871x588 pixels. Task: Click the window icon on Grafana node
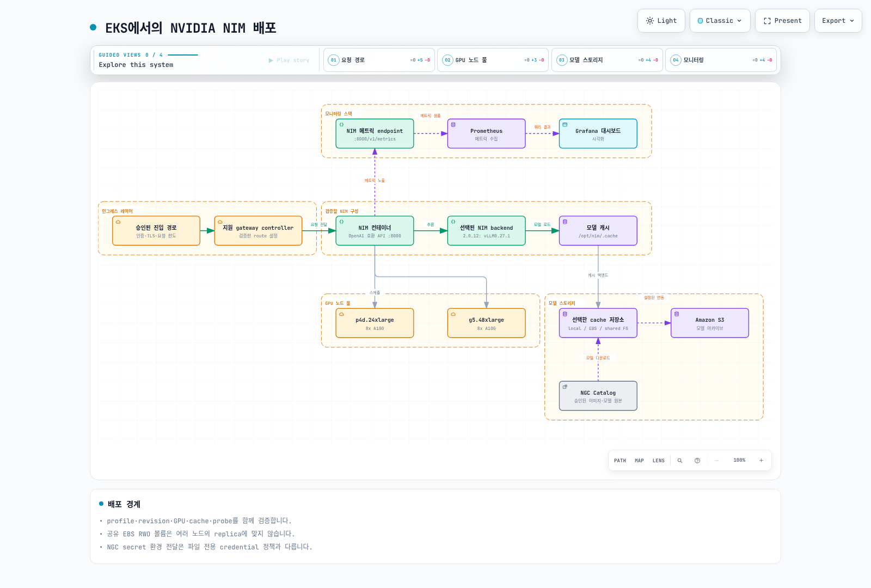565,125
